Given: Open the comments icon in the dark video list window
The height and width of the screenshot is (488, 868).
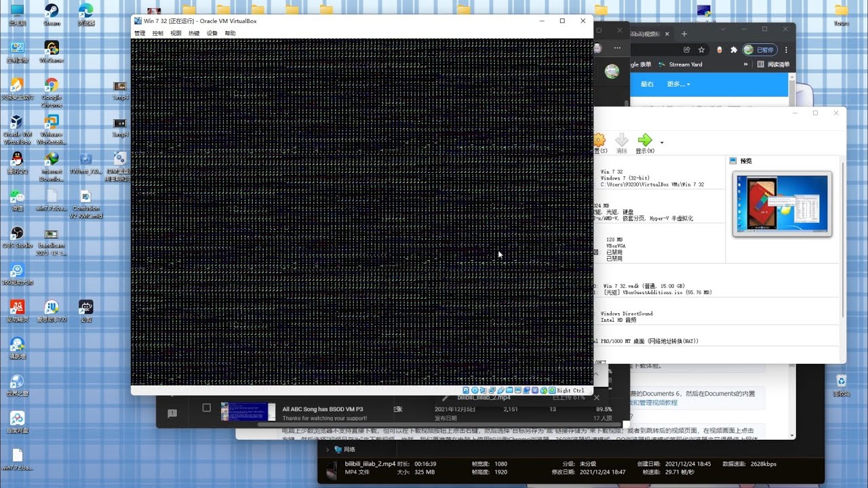Looking at the screenshot, I should 172,413.
